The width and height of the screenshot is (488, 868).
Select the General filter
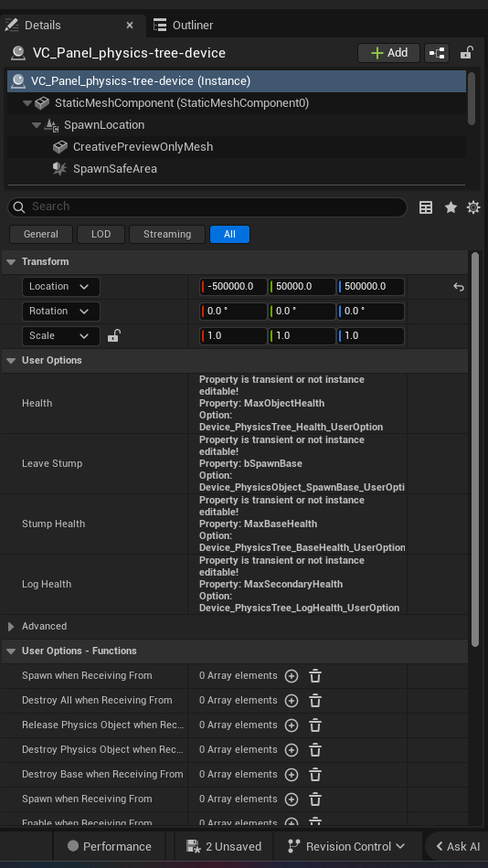pos(41,234)
